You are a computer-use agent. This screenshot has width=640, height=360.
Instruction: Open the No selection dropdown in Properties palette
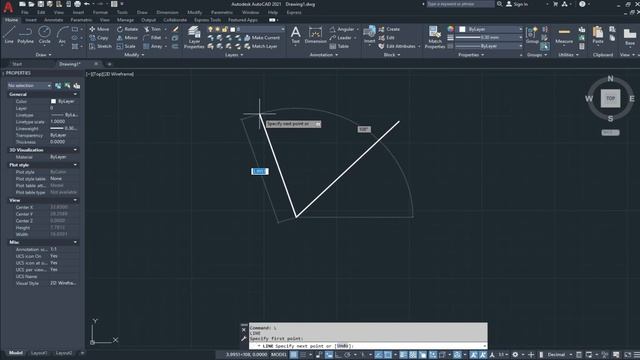[29, 86]
